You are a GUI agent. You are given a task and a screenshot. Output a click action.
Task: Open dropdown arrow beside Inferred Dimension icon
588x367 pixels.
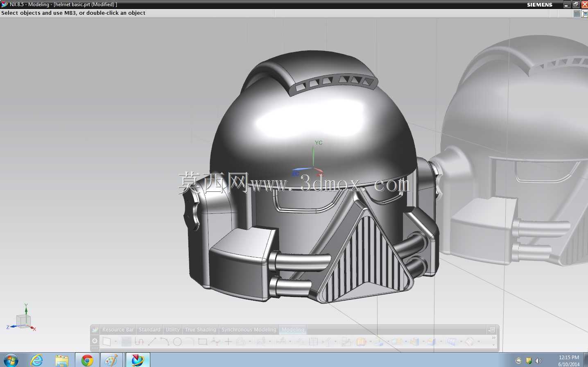coord(290,341)
